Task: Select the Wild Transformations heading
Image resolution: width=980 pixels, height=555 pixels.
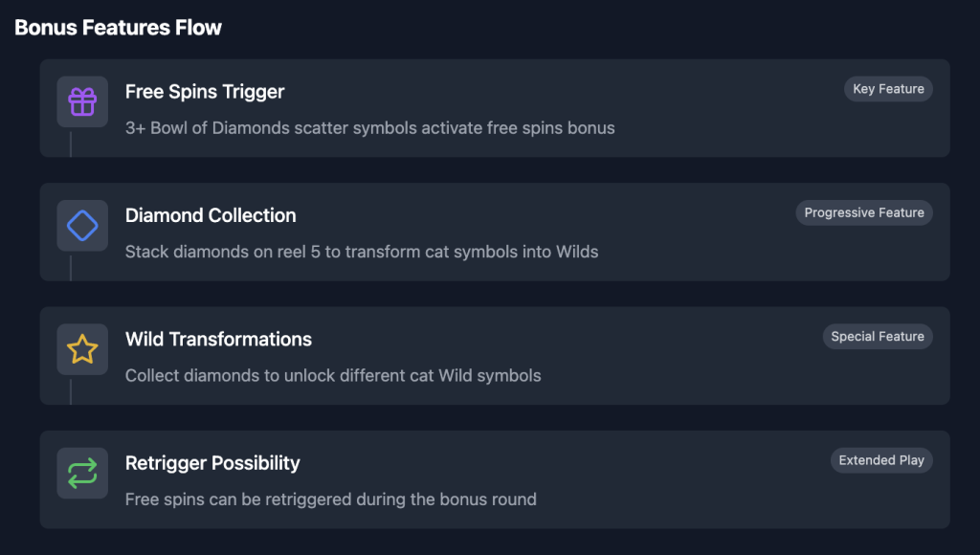Action: (x=218, y=340)
